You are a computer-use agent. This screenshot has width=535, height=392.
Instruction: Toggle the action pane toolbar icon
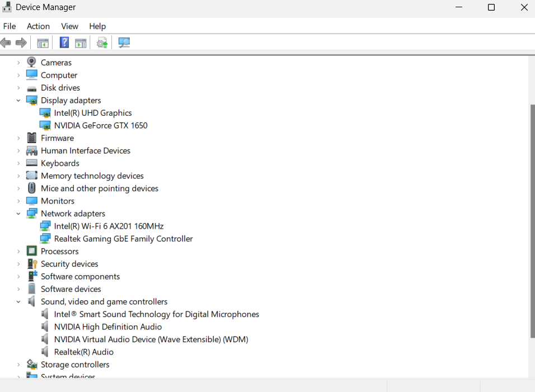click(x=81, y=43)
